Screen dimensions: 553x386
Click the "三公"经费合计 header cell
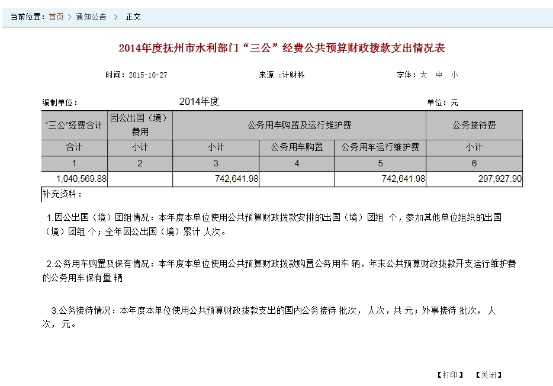[x=74, y=125]
